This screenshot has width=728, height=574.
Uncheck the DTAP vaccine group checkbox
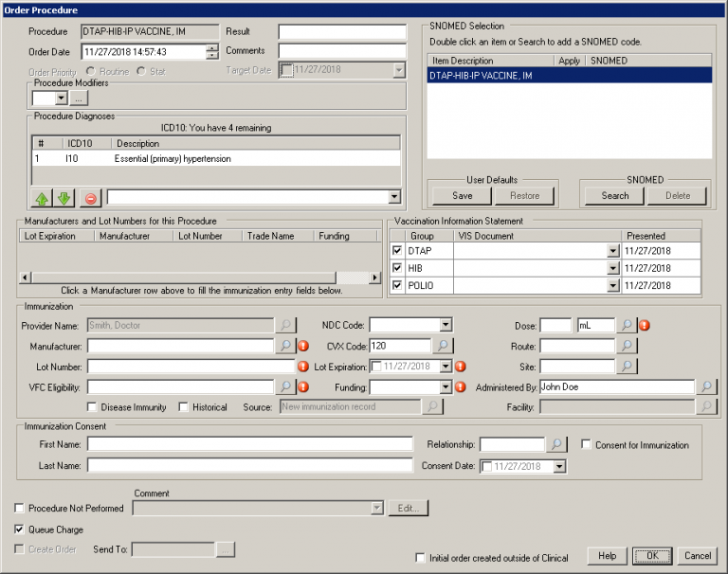[x=398, y=251]
